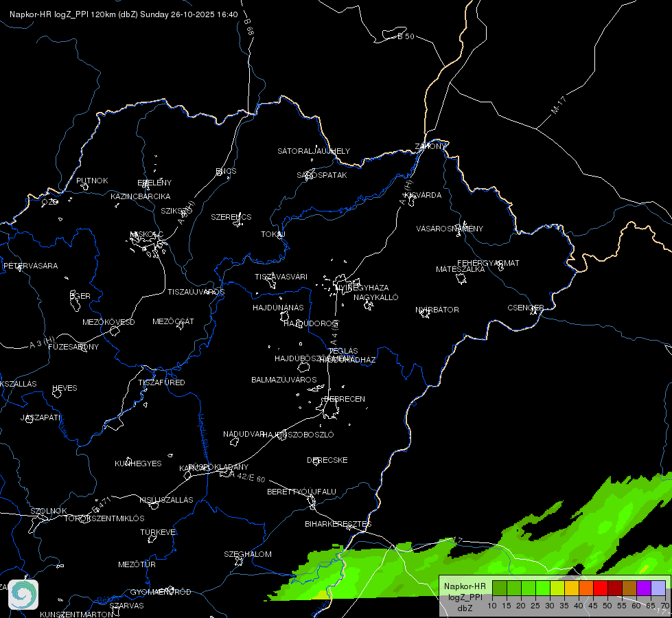The image size is (672, 618).
Task: Click the SZOLNOK label
Action: 49,511
